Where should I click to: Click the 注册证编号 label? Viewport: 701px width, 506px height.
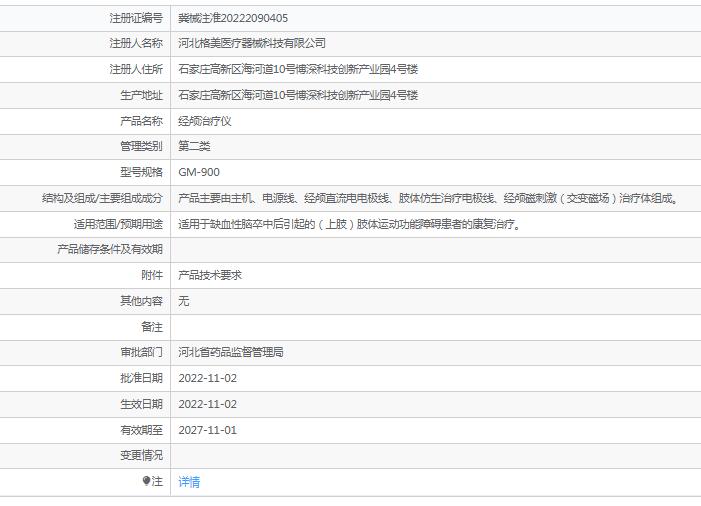(136, 18)
